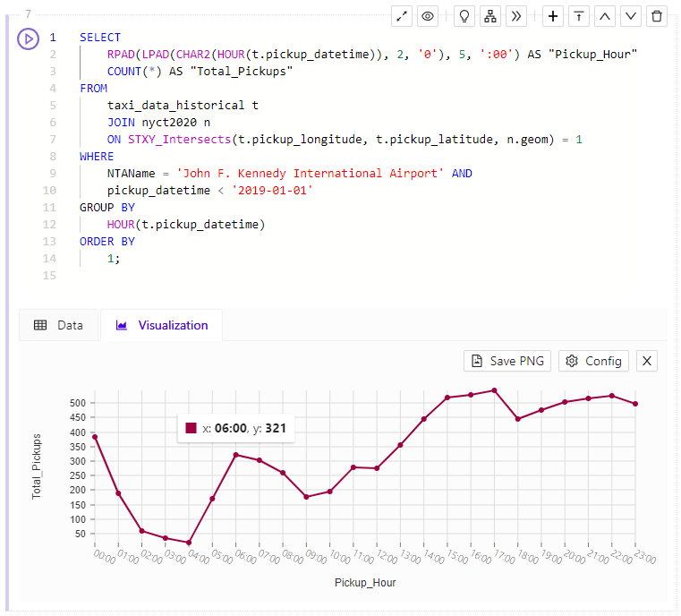Toggle the eye visibility icon in toolbar
Screen dimensions: 681x616
(428, 16)
